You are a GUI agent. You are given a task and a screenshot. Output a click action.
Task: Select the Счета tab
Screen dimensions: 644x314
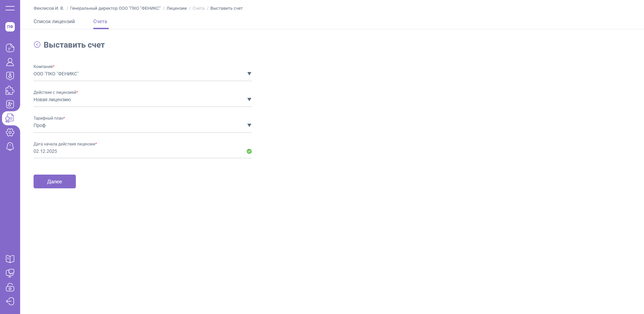[x=100, y=21]
